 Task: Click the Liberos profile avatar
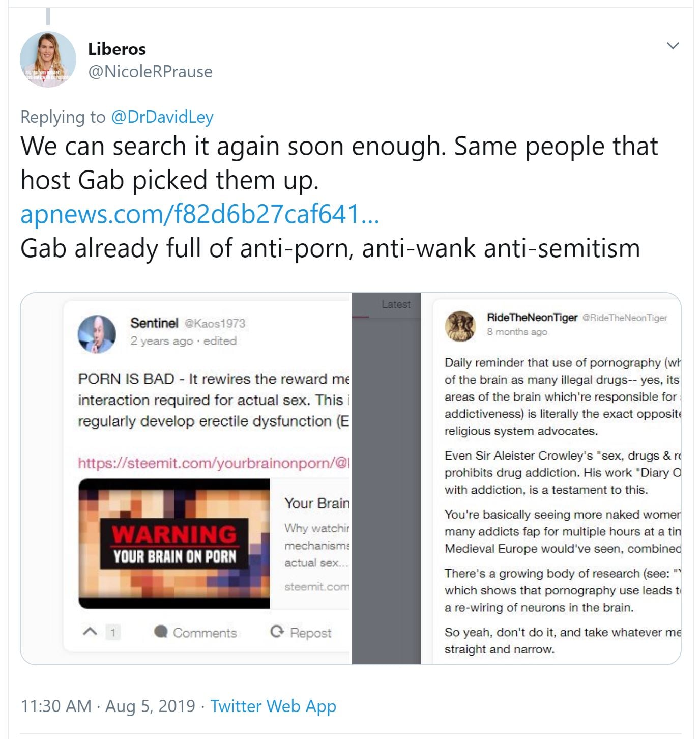coord(48,60)
